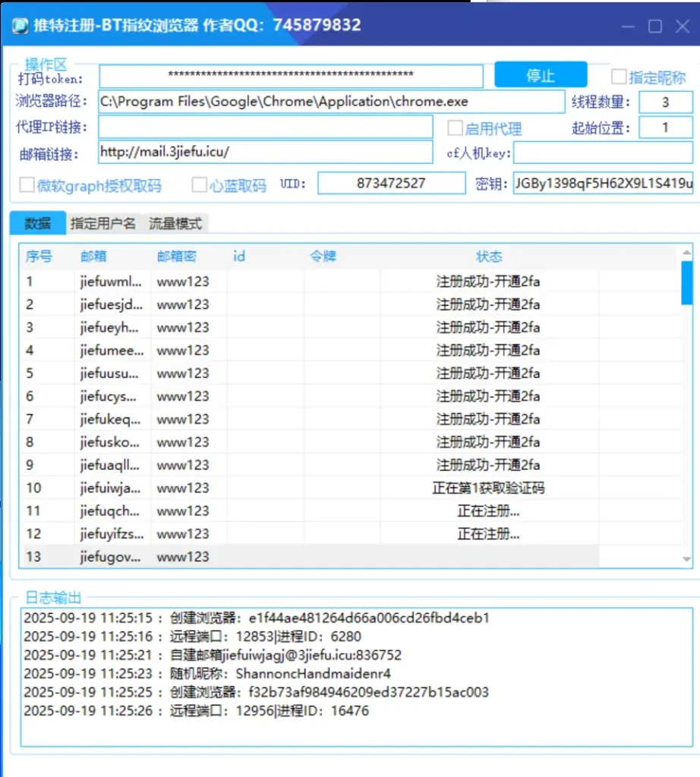Screen dimensions: 700x777
Task: Click the 状态 column header
Action: pyautogui.click(x=489, y=256)
